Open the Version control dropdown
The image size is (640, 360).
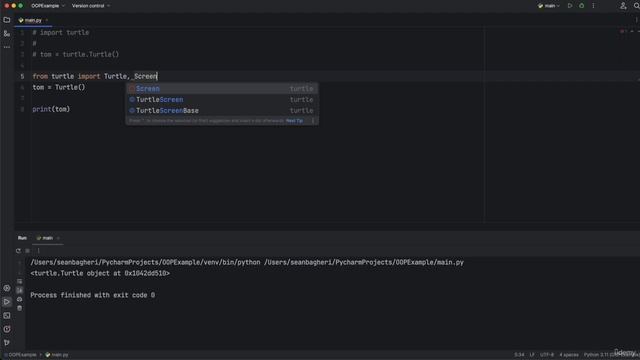91,6
